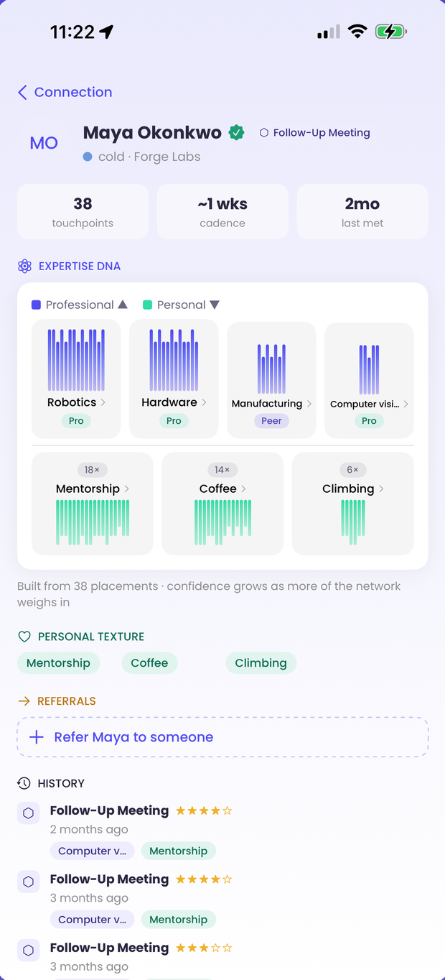The height and width of the screenshot is (980, 445).
Task: Tap the Pro badge under Robotics
Action: point(76,421)
